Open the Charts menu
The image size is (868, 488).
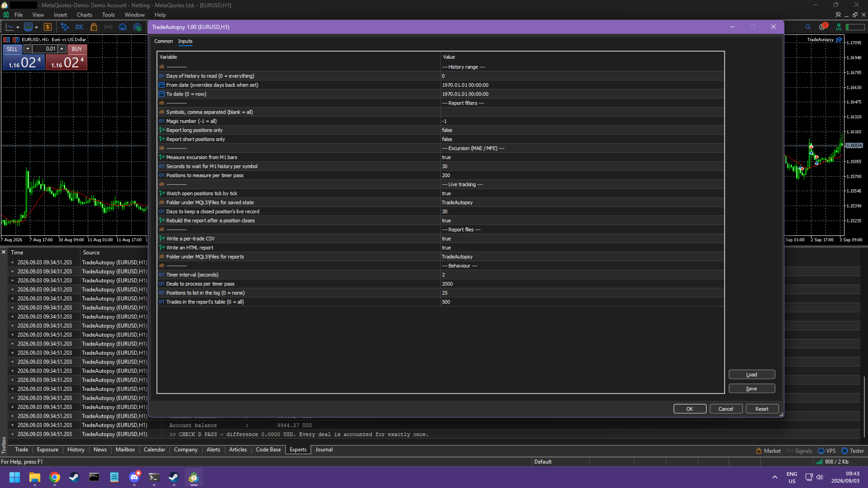[x=84, y=15]
